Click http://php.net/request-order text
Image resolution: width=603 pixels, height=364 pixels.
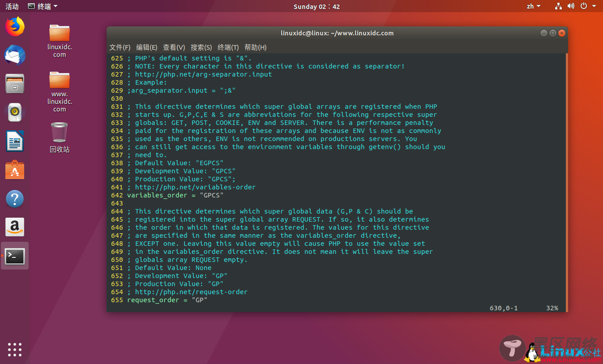point(191,292)
